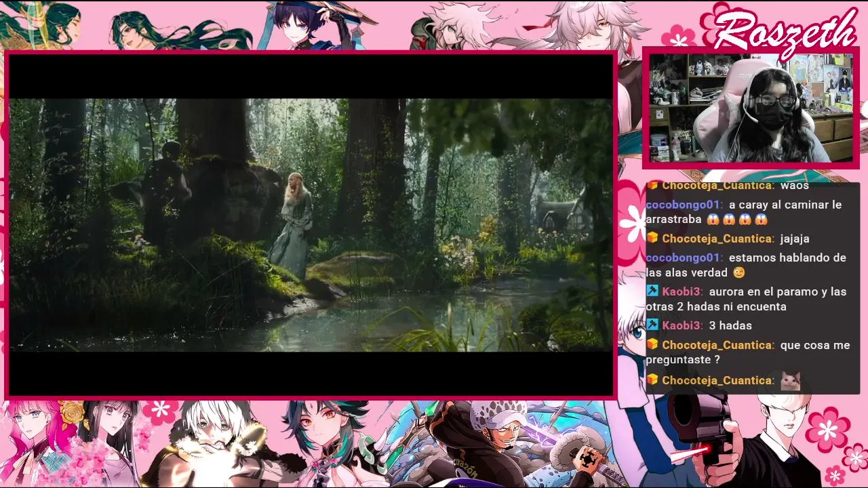Viewport: 868px width, 488px height.
Task: Select the chat text "a caray al caminar le"
Action: (785, 205)
